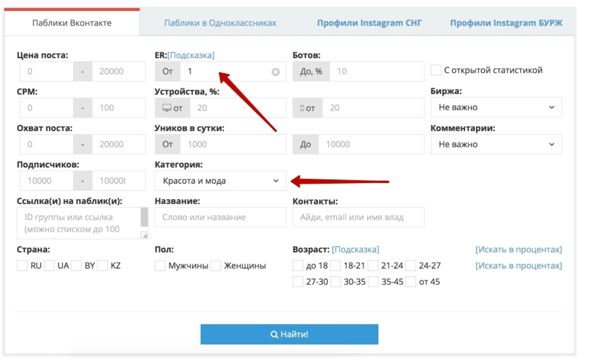The width and height of the screenshot is (591, 364).
Task: Tick the Женщины gender checkbox
Action: pos(216,266)
